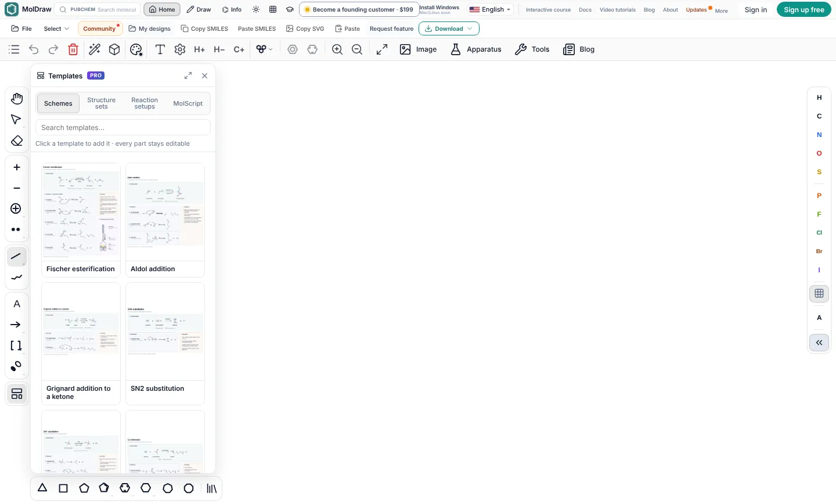This screenshot has width=836, height=504.
Task: Toggle canvas fullscreen mode
Action: (x=382, y=49)
